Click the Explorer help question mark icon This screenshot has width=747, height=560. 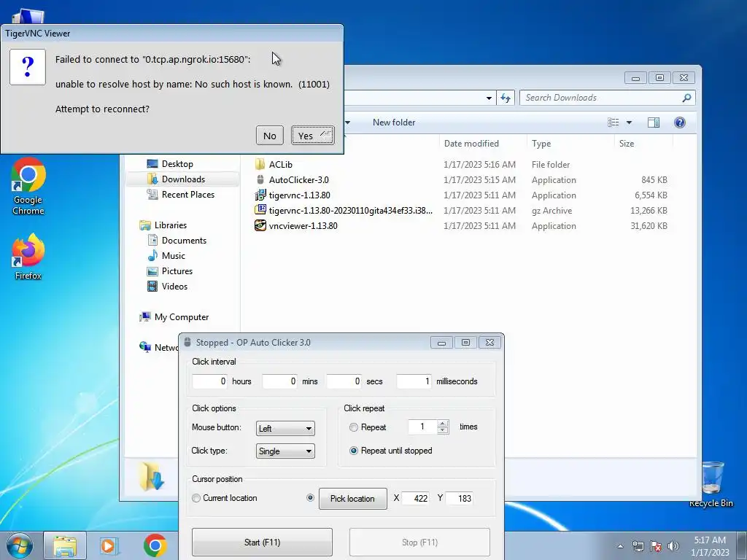point(680,122)
